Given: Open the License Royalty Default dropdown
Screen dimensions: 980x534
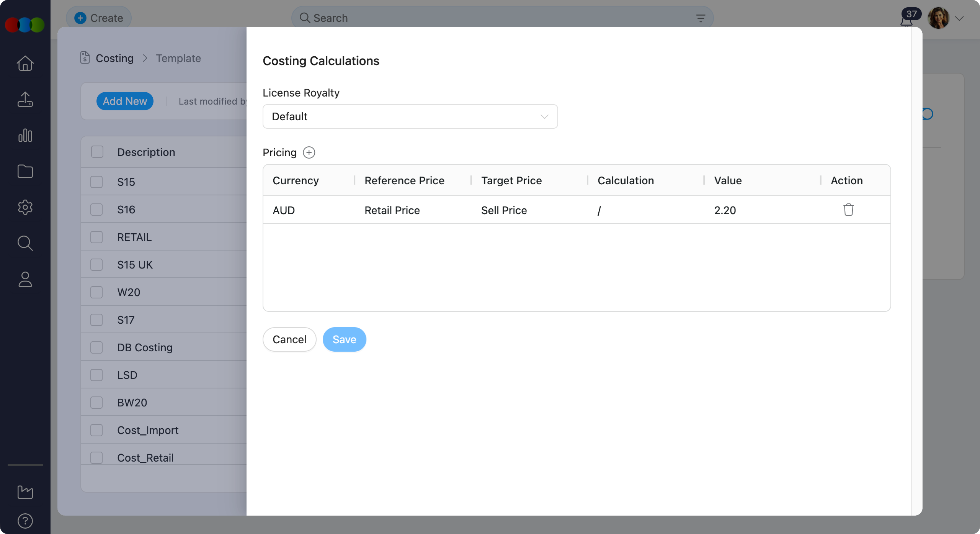Looking at the screenshot, I should click(410, 116).
